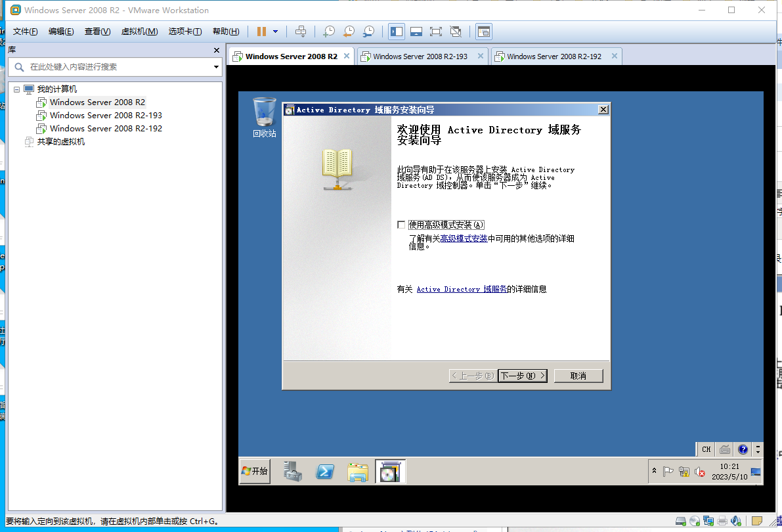782x532 pixels.
Task: Click the show desktop icon in guest tray
Action: click(x=756, y=471)
